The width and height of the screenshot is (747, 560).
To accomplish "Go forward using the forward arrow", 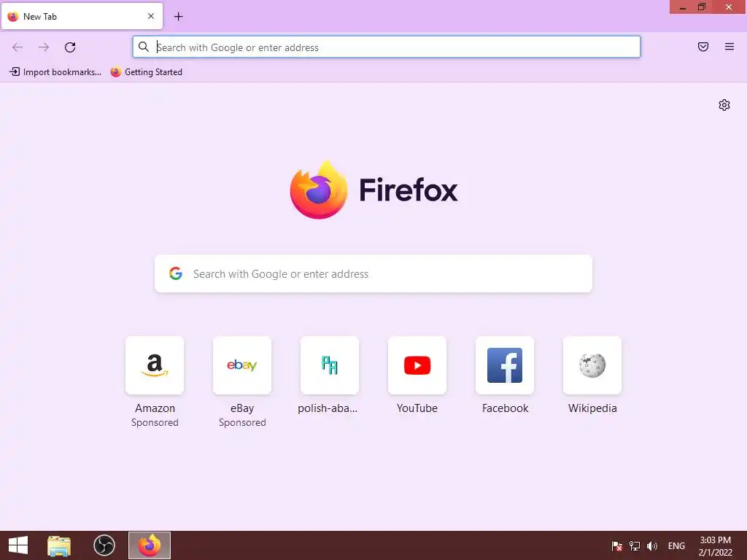I will [x=44, y=47].
